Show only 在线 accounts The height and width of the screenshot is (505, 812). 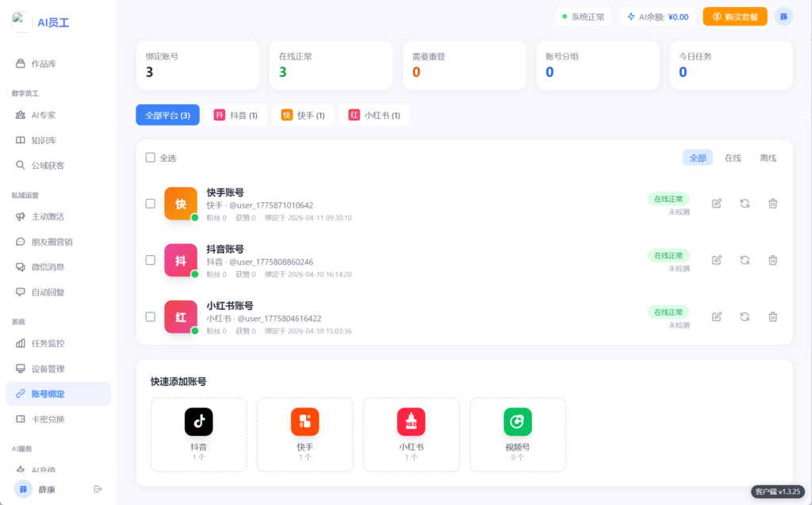[x=733, y=158]
